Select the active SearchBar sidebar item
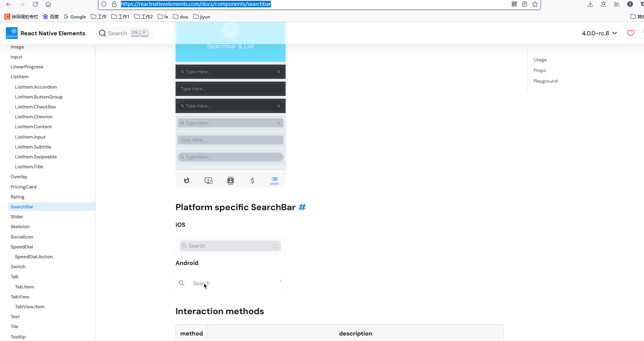This screenshot has width=644, height=341. click(x=51, y=207)
